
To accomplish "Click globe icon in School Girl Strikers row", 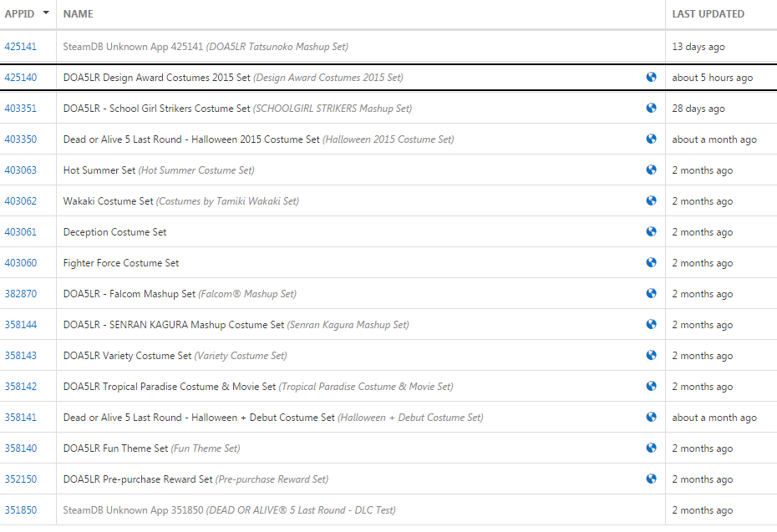I will pyautogui.click(x=651, y=109).
